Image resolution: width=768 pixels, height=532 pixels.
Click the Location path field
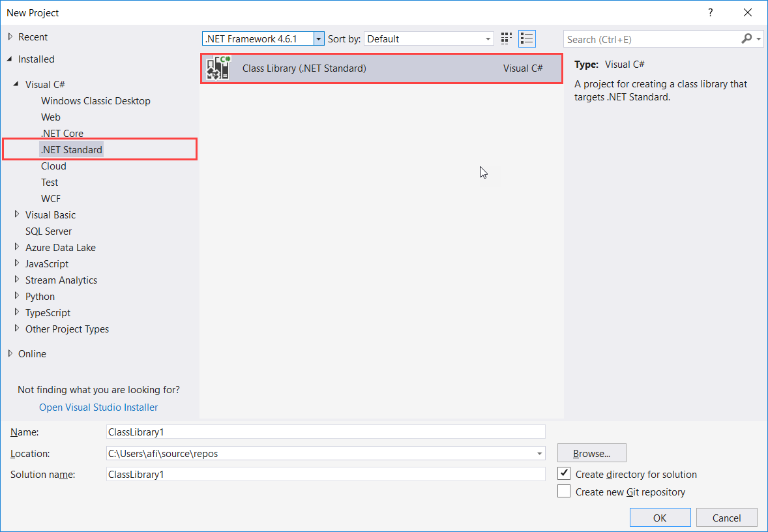coord(326,453)
